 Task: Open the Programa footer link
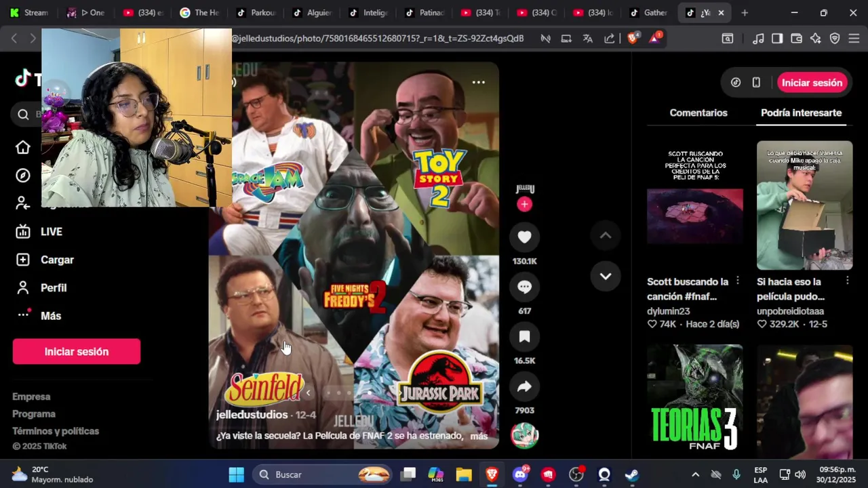(34, 414)
